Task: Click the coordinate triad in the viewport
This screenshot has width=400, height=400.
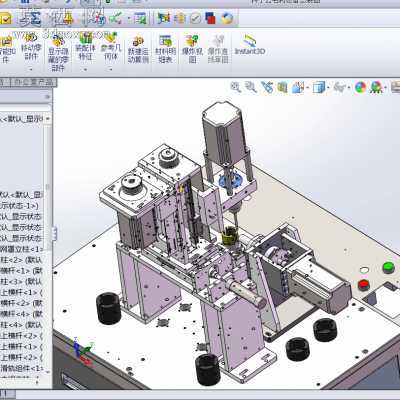Action: (x=82, y=352)
